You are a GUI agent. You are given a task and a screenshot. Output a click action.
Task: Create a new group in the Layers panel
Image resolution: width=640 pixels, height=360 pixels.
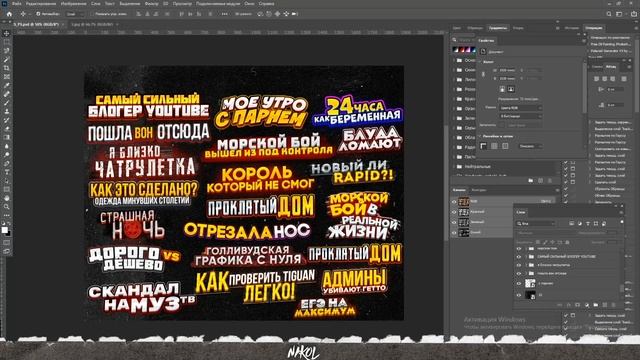click(596, 305)
